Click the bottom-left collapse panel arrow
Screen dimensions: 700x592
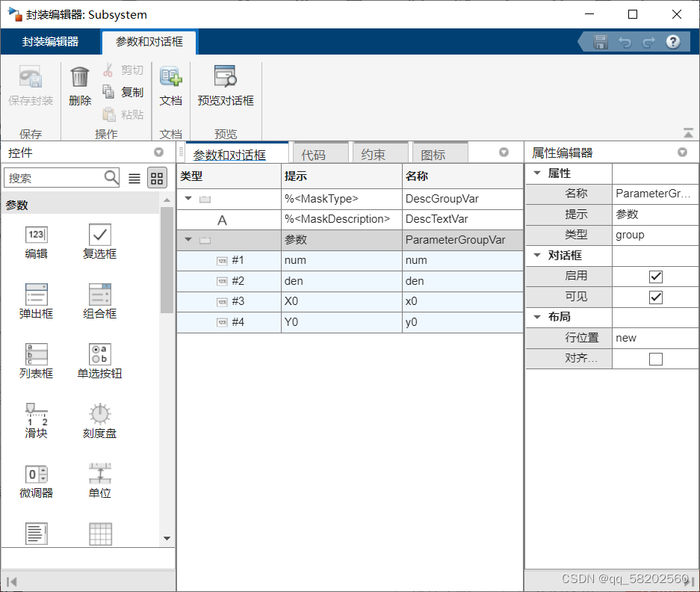coord(12,582)
